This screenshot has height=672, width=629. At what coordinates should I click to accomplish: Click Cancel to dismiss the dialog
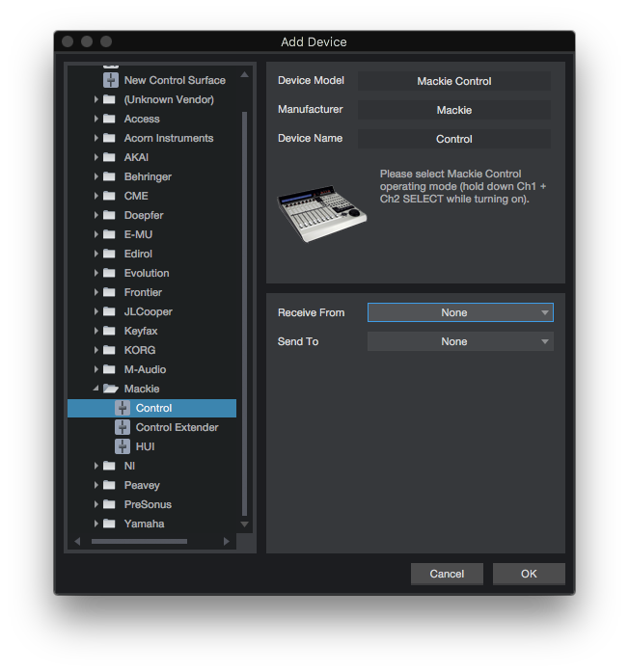[x=447, y=574]
